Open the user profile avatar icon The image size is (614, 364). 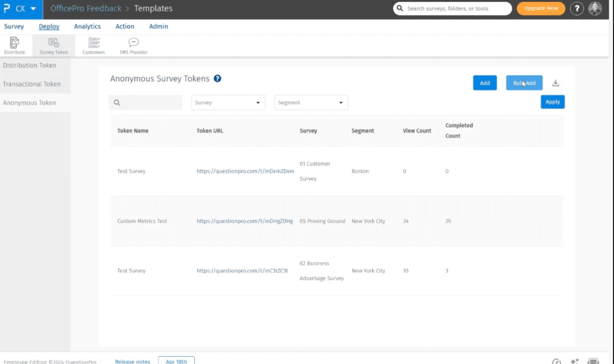tap(594, 8)
